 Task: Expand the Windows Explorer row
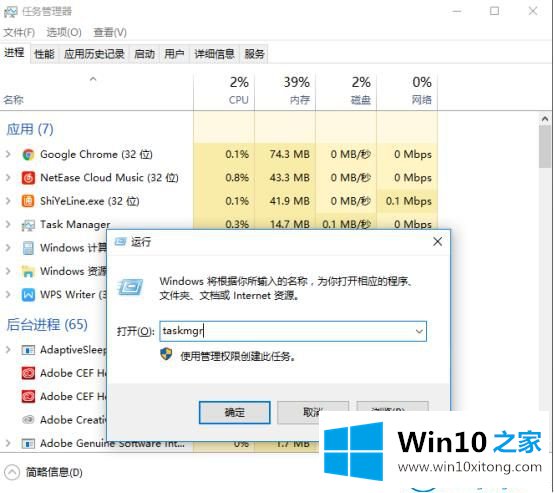pos(8,271)
